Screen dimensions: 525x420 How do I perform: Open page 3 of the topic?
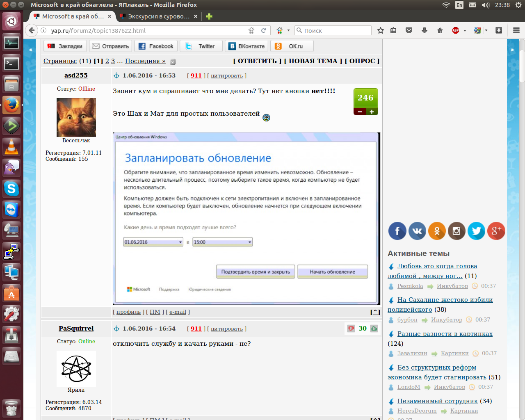113,61
